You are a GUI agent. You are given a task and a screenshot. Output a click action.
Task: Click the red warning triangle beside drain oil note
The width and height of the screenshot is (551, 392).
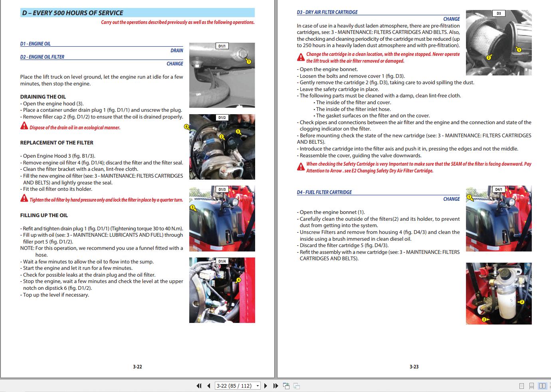point(23,126)
